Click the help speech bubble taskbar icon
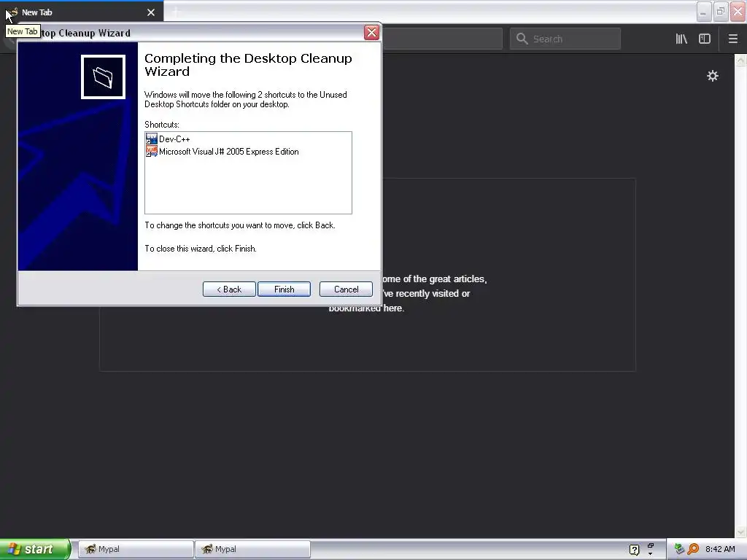The height and width of the screenshot is (560, 747). [634, 550]
